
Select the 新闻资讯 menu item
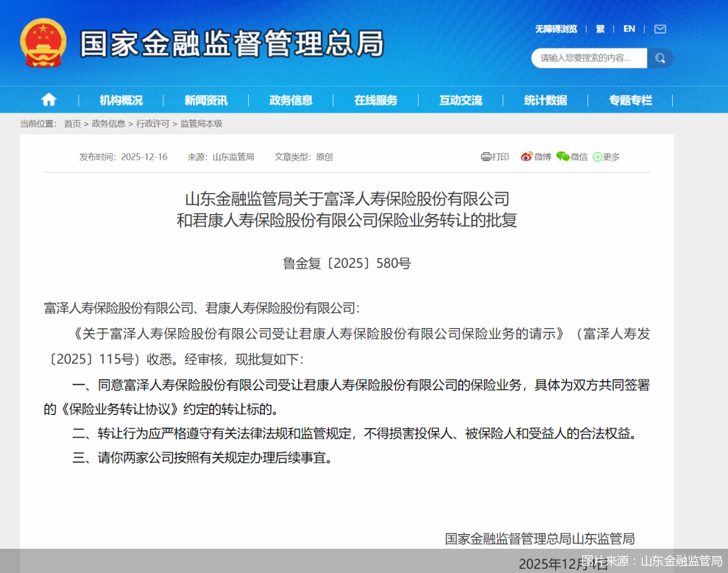tap(205, 99)
